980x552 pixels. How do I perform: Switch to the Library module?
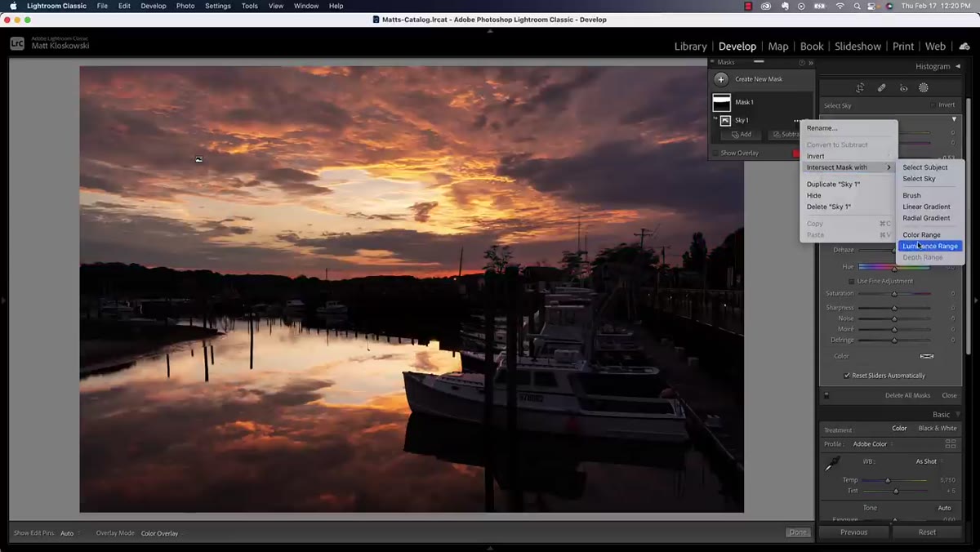pyautogui.click(x=690, y=47)
